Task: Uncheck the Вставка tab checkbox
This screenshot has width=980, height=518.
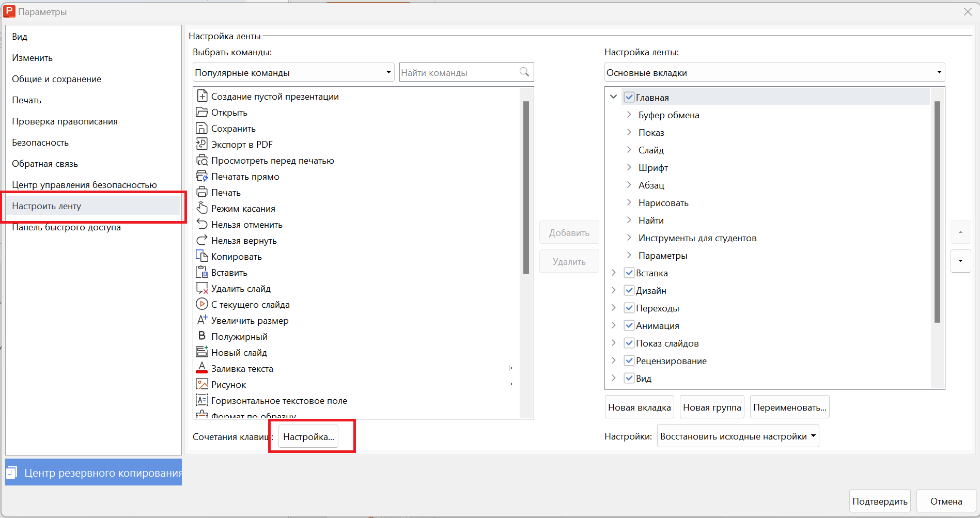Action: [629, 273]
